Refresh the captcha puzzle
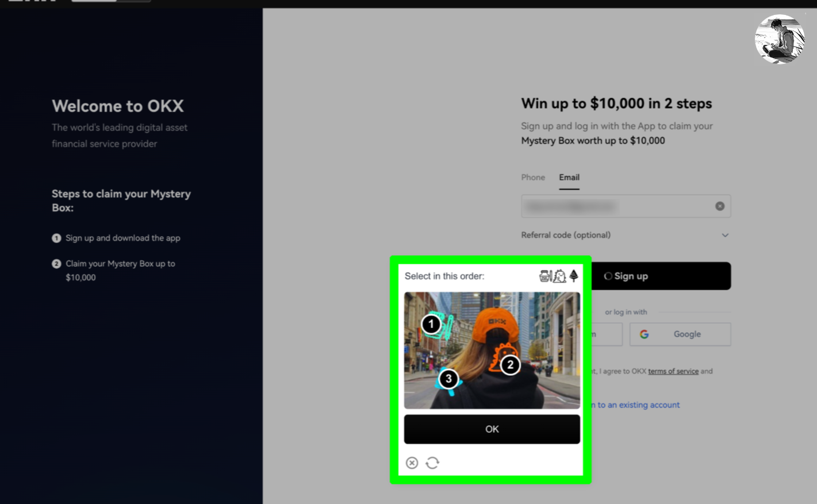This screenshot has height=504, width=817. pos(432,463)
